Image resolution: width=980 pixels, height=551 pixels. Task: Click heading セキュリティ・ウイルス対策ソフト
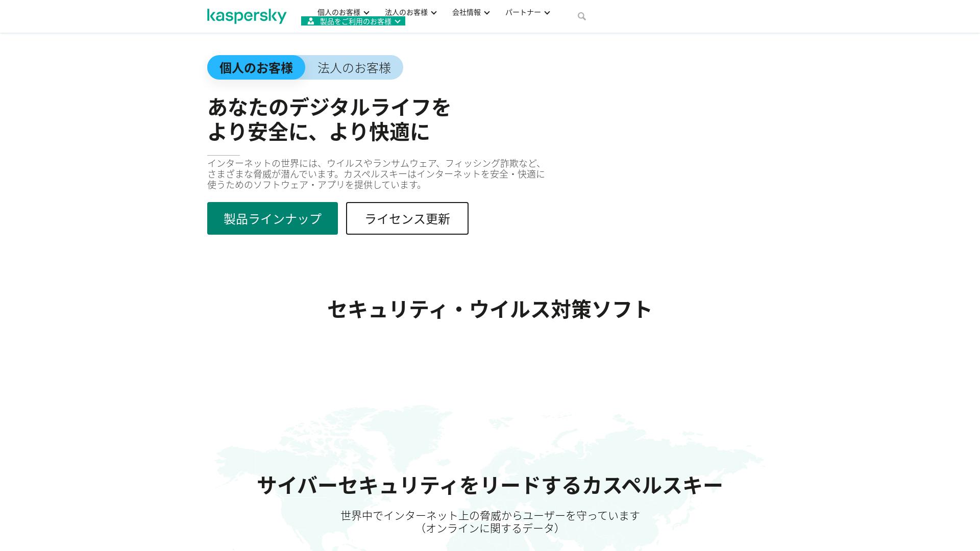click(x=490, y=309)
